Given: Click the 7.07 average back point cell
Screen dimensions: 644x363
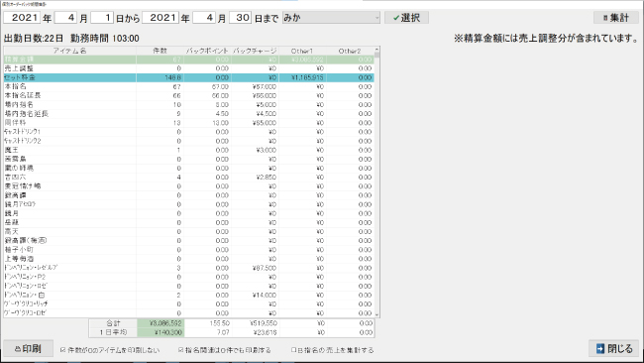Looking at the screenshot, I should pos(207,332).
